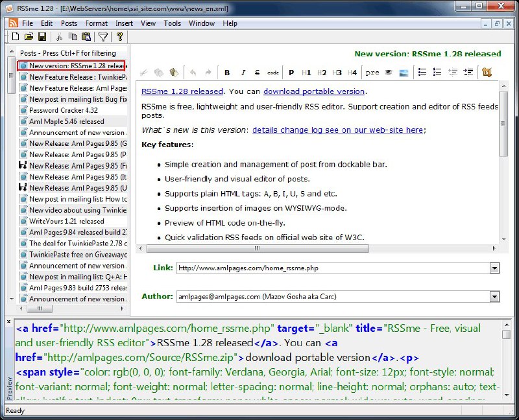Click the Save file toolbar icon
Screen dimensions: 519x420
pyautogui.click(x=42, y=37)
